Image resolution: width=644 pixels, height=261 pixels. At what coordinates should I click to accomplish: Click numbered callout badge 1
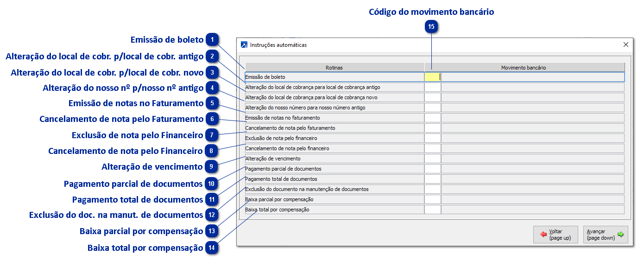click(x=212, y=40)
